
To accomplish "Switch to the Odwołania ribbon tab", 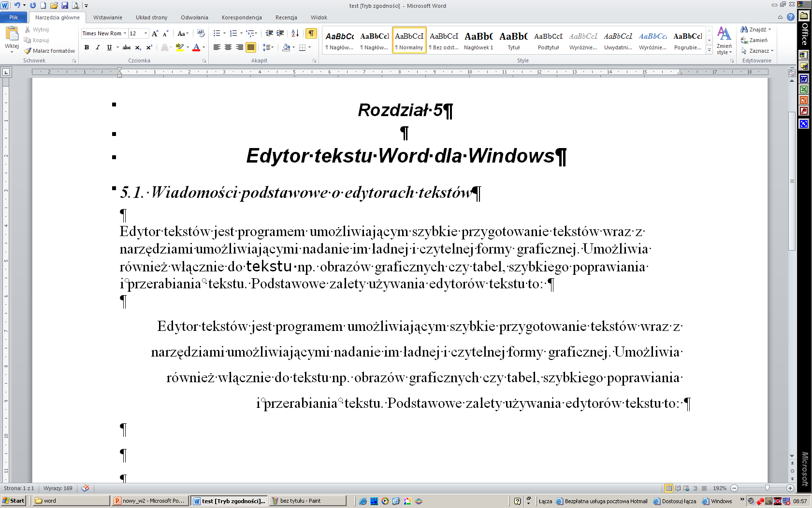I will pyautogui.click(x=194, y=17).
